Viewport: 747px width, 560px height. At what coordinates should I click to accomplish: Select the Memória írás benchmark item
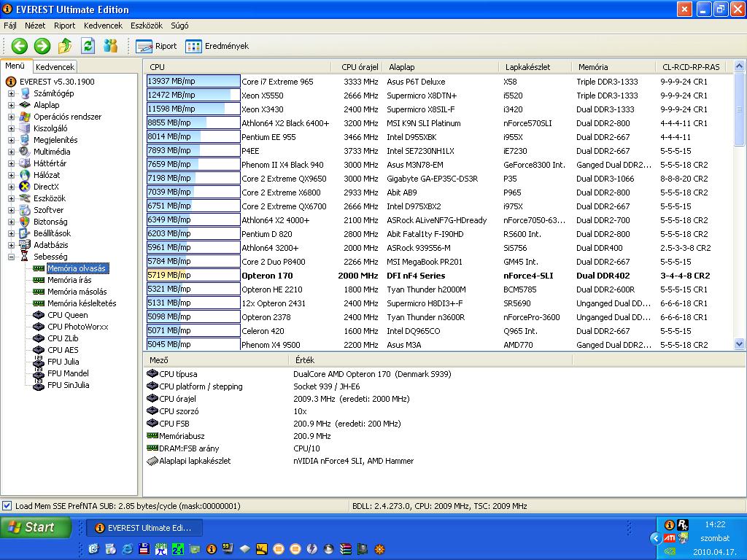[x=69, y=280]
